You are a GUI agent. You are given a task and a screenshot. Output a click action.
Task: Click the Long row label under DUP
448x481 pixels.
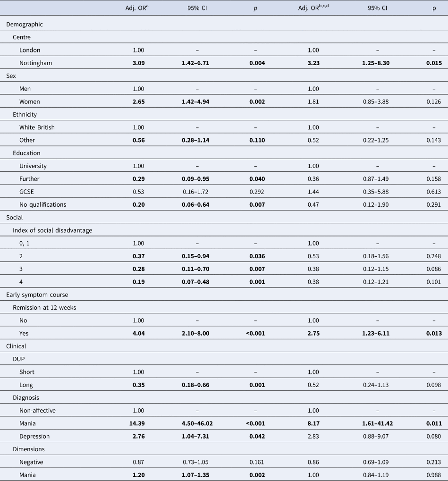point(26,384)
